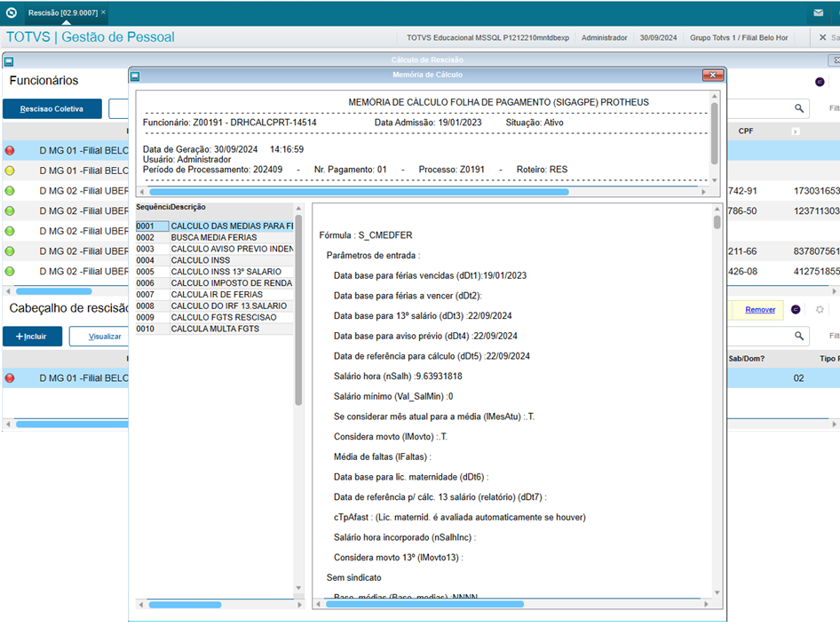
Task: Select sequence 0004 CALCULO INSS
Action: [214, 260]
